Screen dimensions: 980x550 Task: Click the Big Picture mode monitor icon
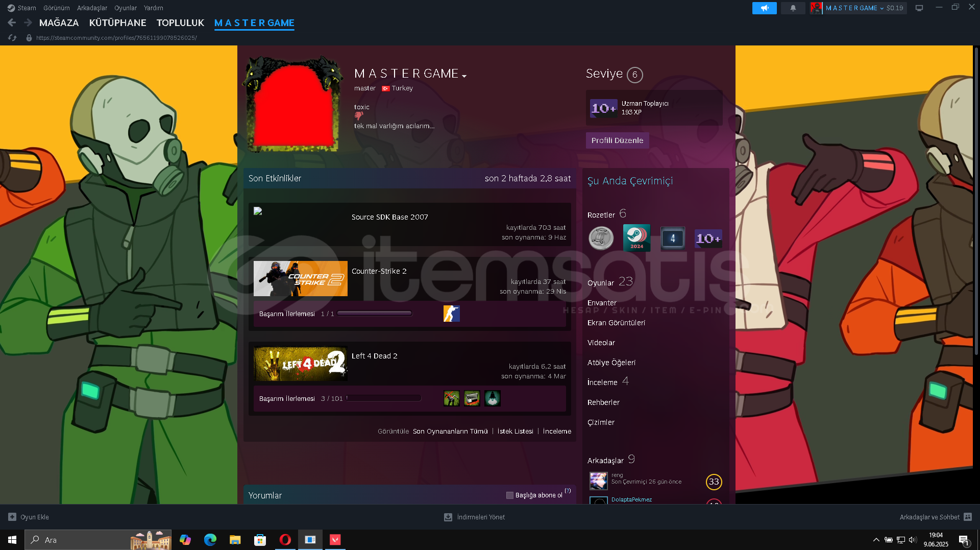tap(919, 8)
